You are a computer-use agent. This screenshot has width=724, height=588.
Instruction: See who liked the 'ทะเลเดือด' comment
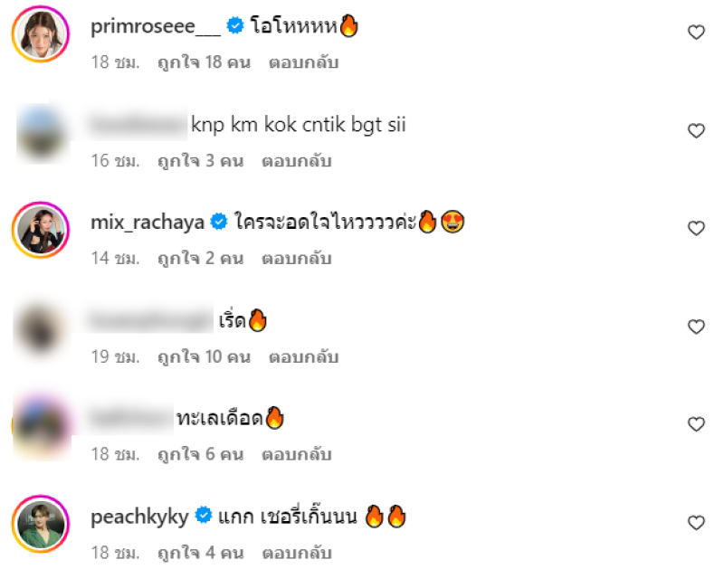click(200, 454)
